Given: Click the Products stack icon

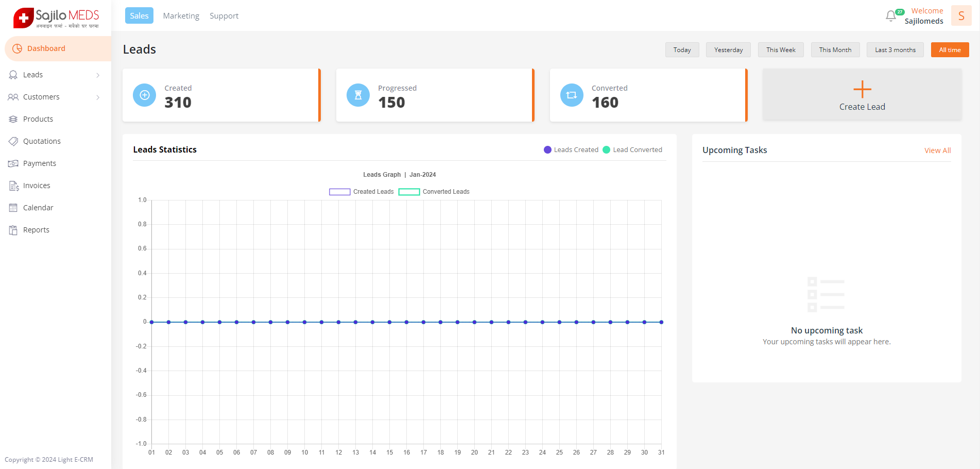Looking at the screenshot, I should [x=13, y=119].
